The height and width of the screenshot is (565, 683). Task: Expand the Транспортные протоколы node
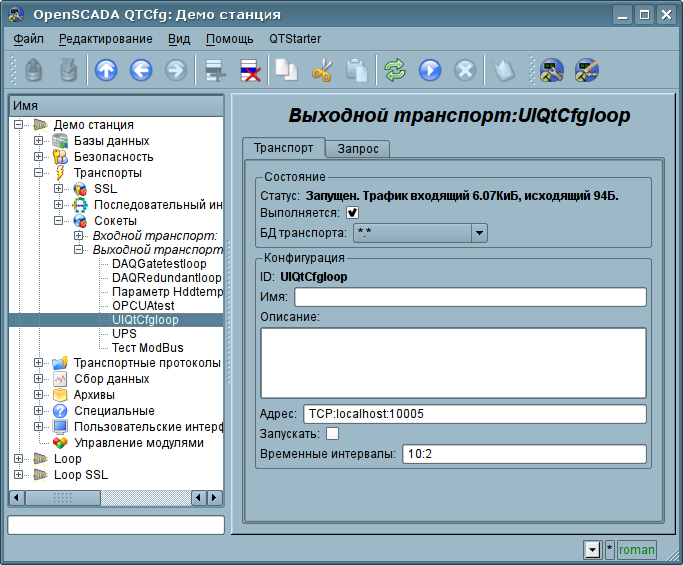click(38, 363)
